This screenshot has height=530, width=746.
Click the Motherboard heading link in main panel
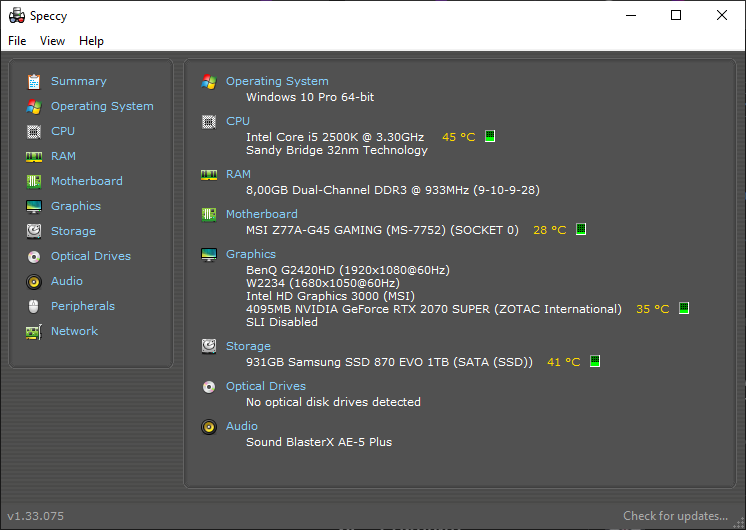(x=262, y=214)
